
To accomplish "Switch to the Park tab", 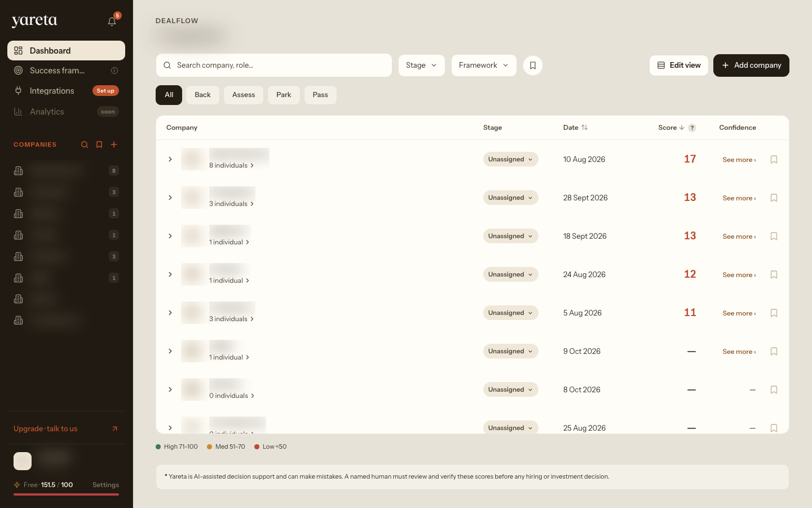I will 284,95.
